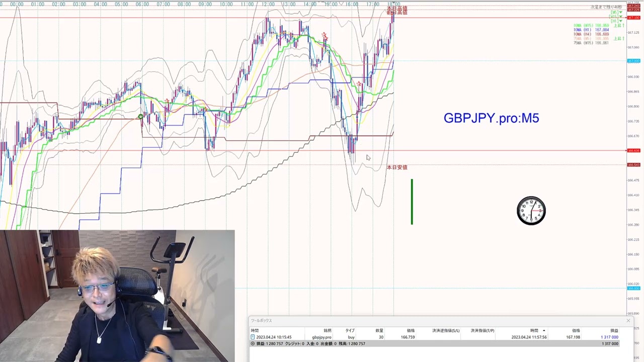
Task: Click the plus icon beside 損益 summary
Action: pyautogui.click(x=253, y=344)
